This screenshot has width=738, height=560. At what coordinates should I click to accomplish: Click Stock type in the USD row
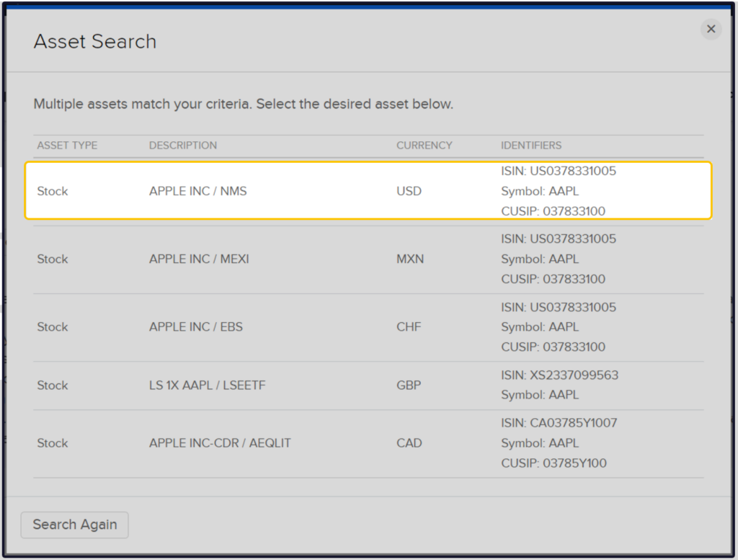(52, 191)
